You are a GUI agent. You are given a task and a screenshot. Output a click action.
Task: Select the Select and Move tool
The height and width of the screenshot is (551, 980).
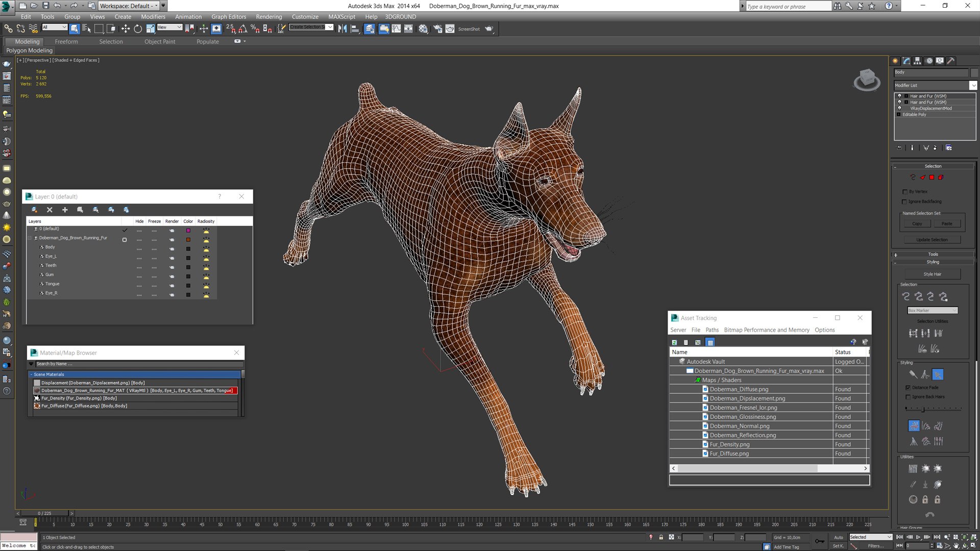pyautogui.click(x=126, y=29)
